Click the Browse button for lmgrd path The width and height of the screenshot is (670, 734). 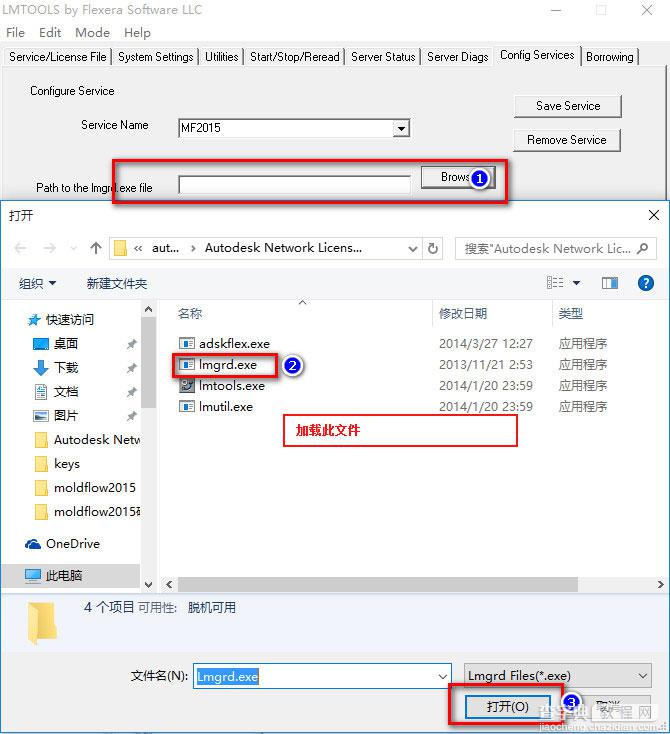point(457,177)
